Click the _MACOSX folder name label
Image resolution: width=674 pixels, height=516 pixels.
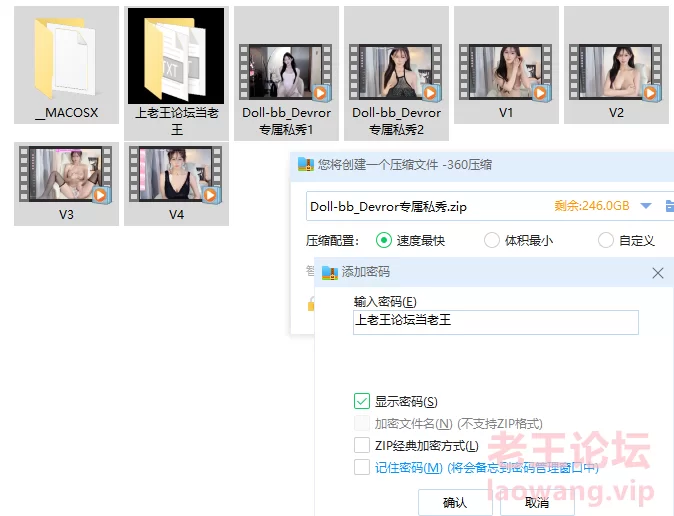[x=67, y=113]
